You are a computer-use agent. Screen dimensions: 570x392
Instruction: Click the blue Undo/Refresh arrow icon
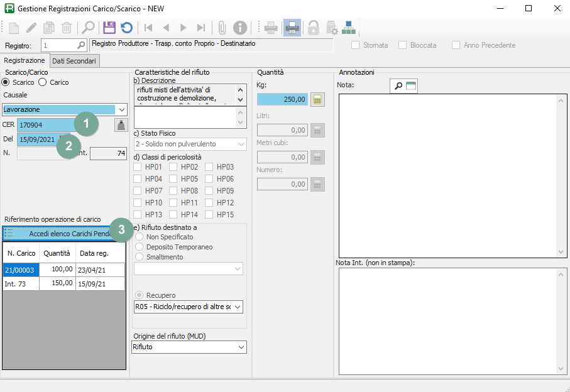coord(127,28)
